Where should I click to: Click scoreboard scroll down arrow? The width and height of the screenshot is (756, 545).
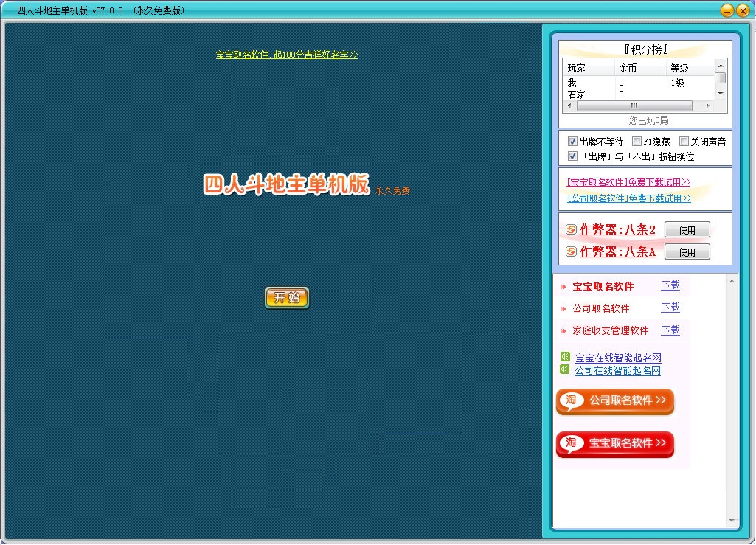pos(721,94)
